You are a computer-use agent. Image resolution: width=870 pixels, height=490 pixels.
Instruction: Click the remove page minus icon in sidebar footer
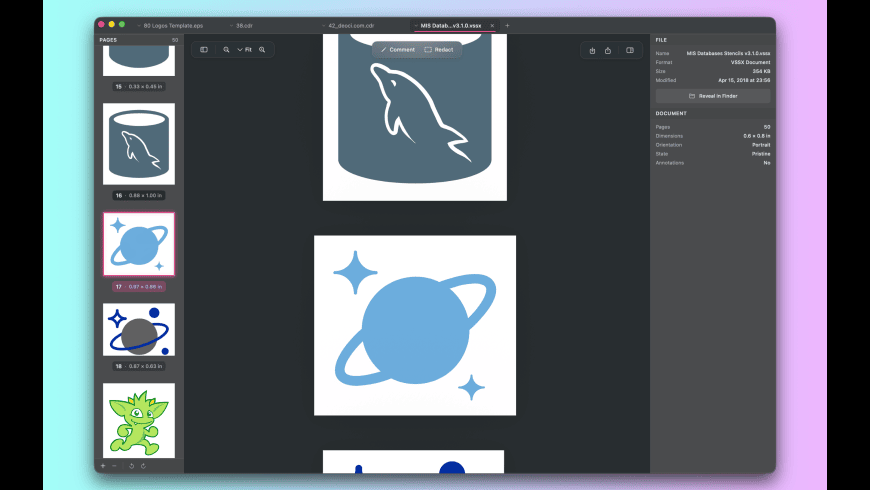point(114,466)
